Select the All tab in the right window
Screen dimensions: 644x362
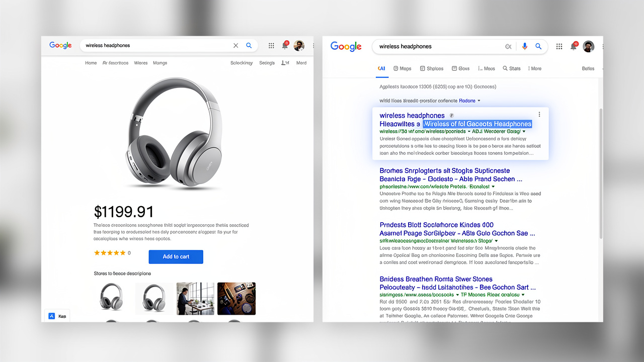coord(382,68)
